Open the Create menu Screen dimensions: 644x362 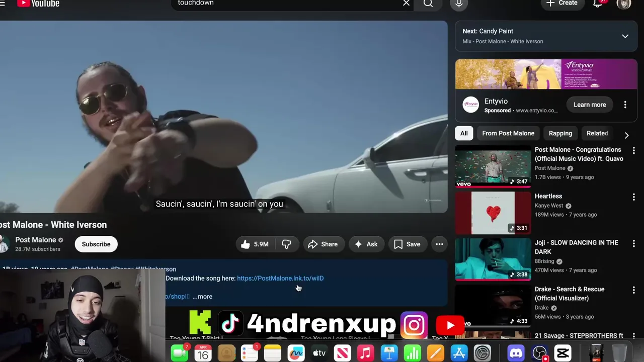pyautogui.click(x=562, y=4)
